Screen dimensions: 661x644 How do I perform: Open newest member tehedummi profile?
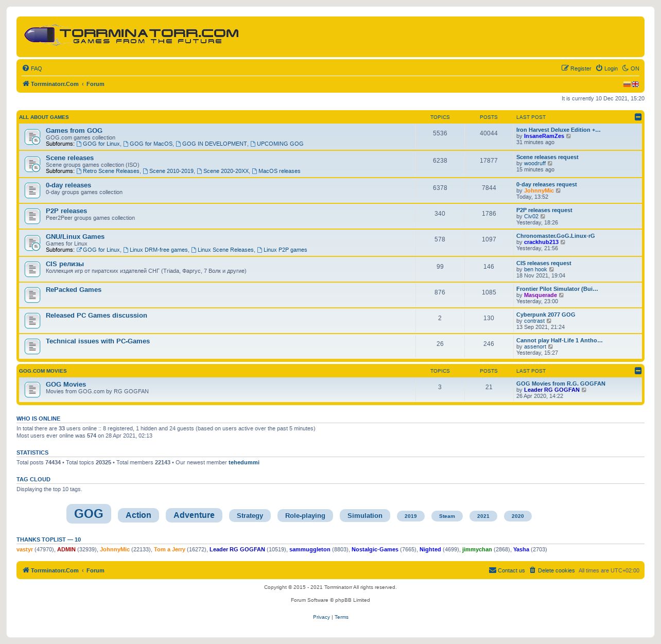click(244, 462)
